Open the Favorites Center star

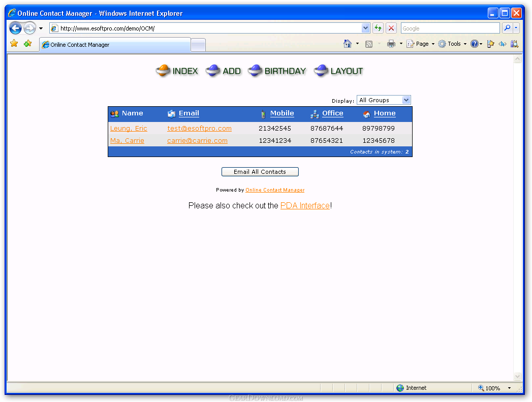coord(14,44)
